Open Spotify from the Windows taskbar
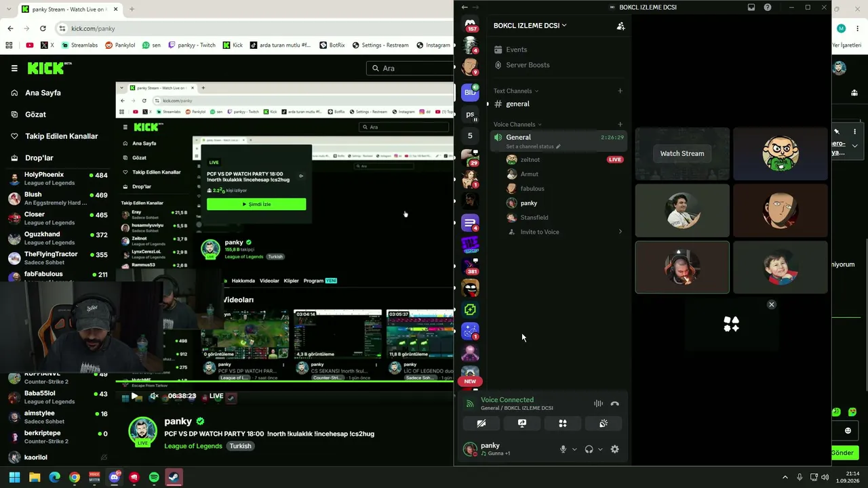The height and width of the screenshot is (488, 868). coord(154,477)
